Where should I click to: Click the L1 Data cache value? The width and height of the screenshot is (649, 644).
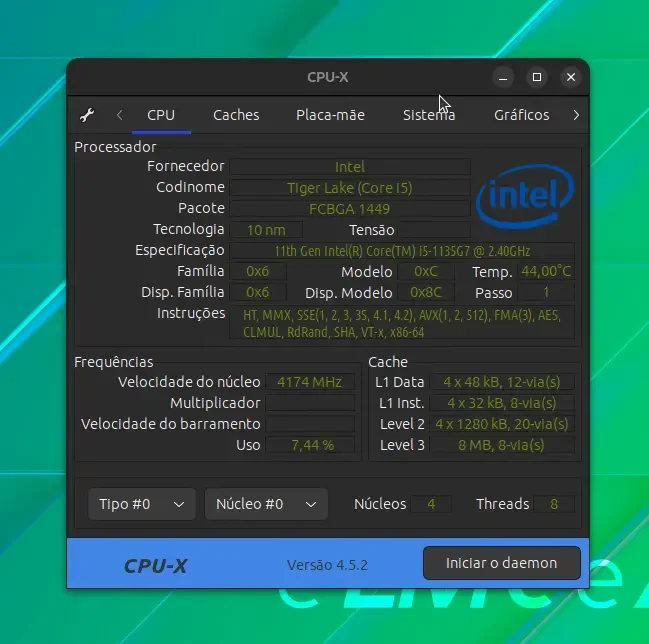coord(502,382)
